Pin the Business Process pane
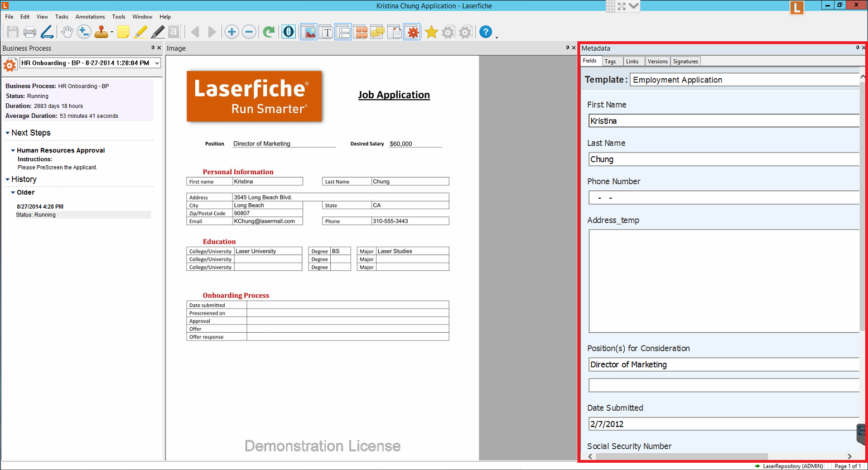Image resolution: width=868 pixels, height=470 pixels. coord(152,48)
